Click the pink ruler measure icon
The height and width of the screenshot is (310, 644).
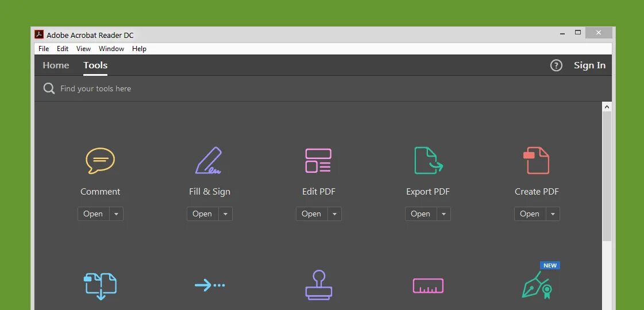(428, 286)
